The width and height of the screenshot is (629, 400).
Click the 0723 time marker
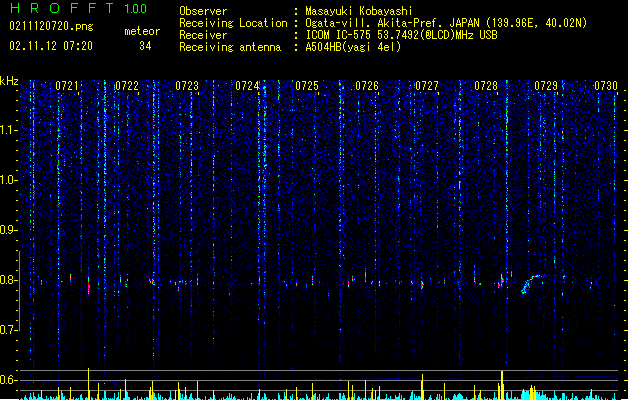(x=187, y=86)
